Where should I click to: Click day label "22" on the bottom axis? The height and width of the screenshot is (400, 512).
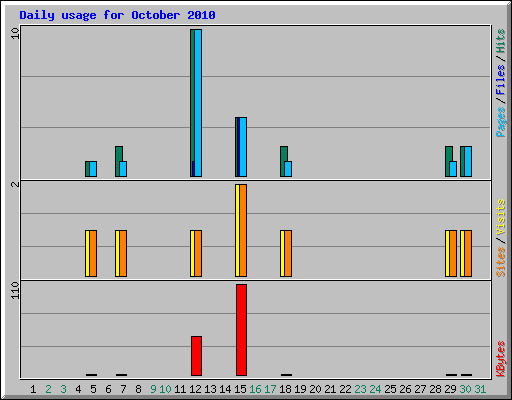[x=345, y=389]
